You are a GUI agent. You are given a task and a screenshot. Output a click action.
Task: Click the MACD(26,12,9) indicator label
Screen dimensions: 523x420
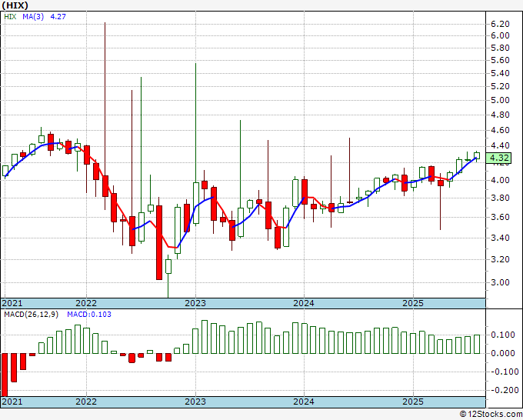(31, 315)
